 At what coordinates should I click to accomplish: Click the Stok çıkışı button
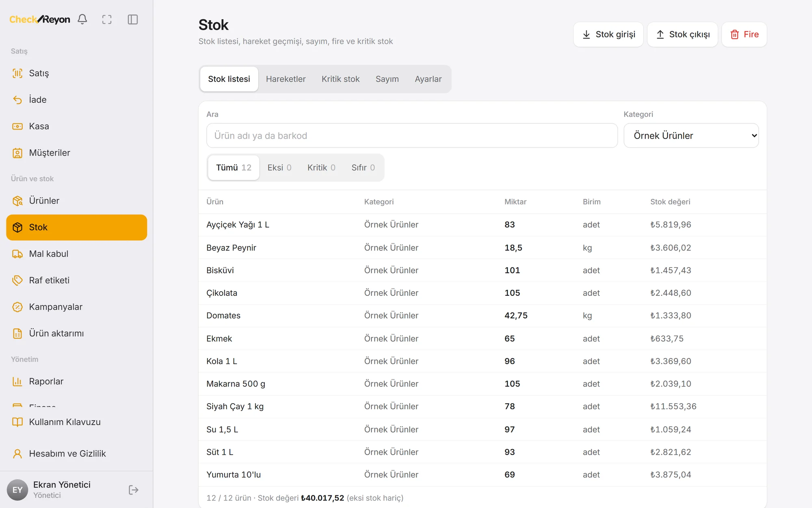(x=682, y=35)
